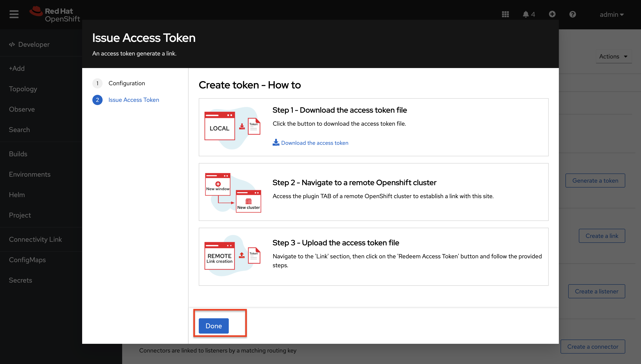Open Topology in the sidebar
Screen dimensions: 641x364
[23, 89]
